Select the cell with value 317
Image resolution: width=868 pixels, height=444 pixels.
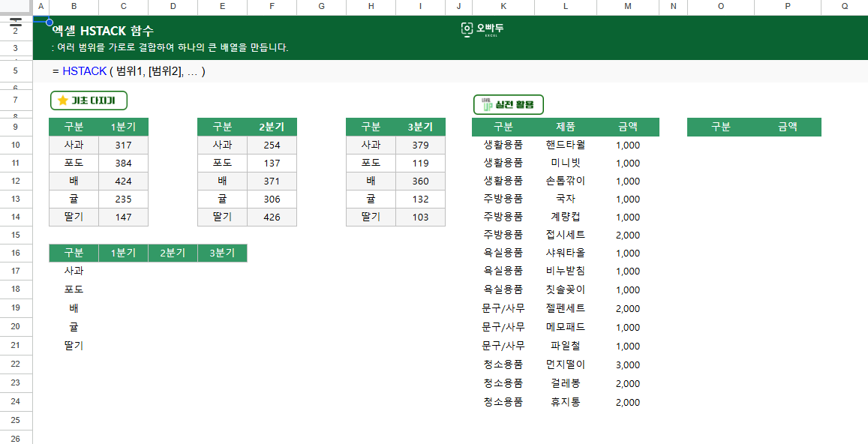click(124, 145)
